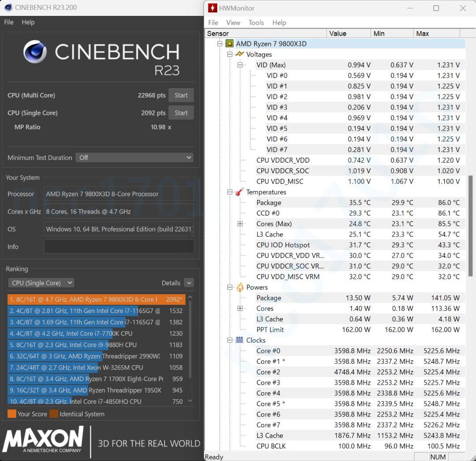Select the Ryzen 7 1700X ranking entry
The width and height of the screenshot is (476, 461).
96,379
